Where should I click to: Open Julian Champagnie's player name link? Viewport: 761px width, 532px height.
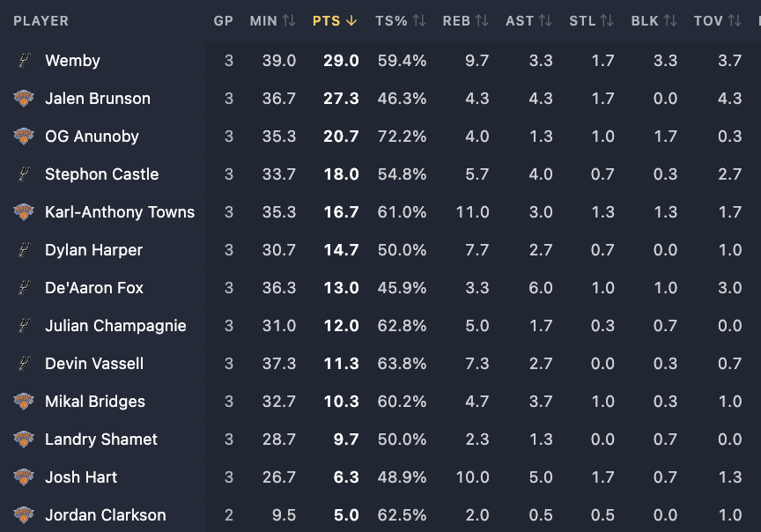(x=115, y=326)
